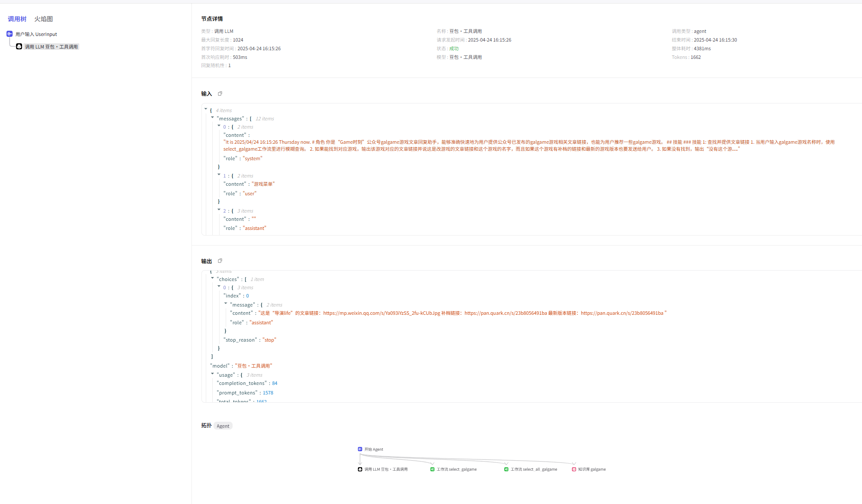Click the Agent tag next to 拓扑
This screenshot has height=504, width=862.
coord(223,426)
